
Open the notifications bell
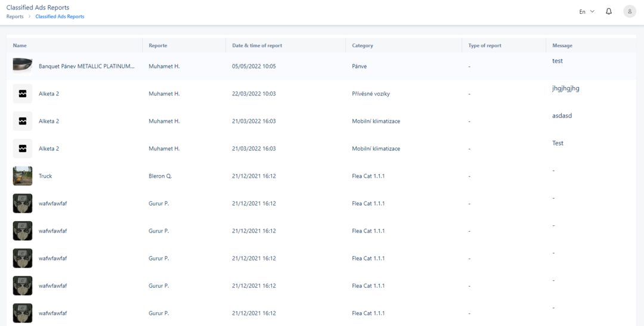[x=609, y=11]
